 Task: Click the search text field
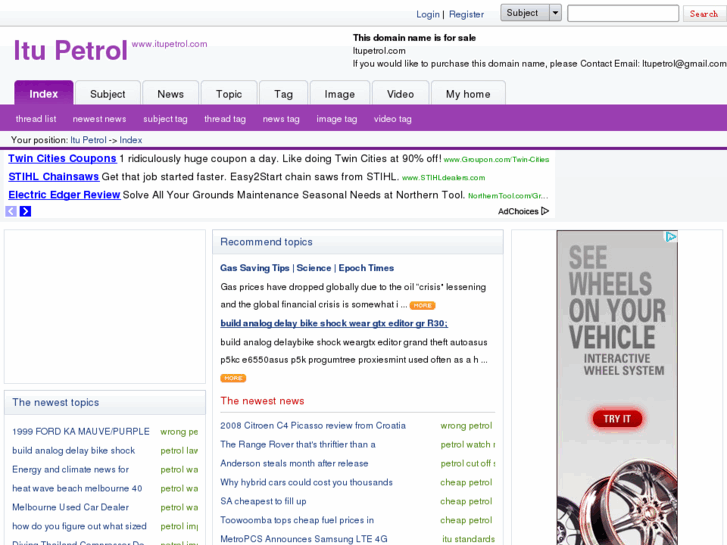tap(623, 13)
